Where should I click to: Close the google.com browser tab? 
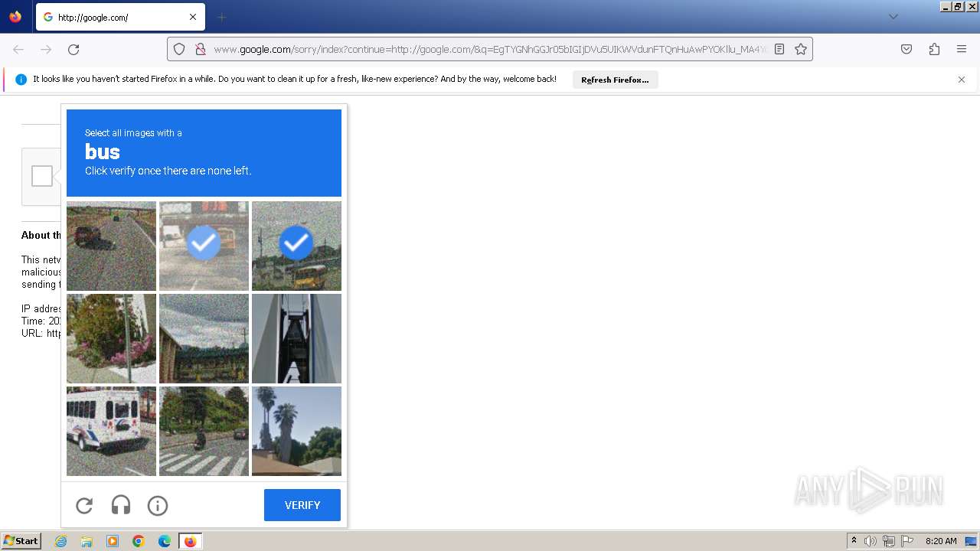(x=193, y=17)
